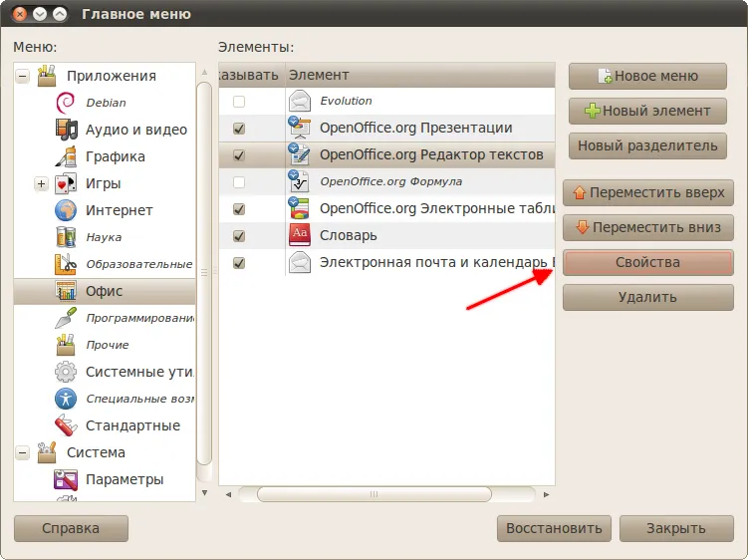Select the Системные утилиты gear icon

click(66, 372)
